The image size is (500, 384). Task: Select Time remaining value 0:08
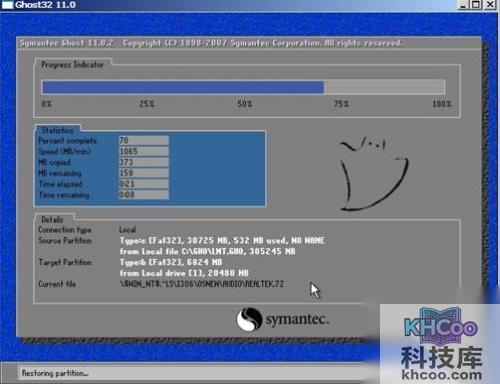pyautogui.click(x=144, y=194)
